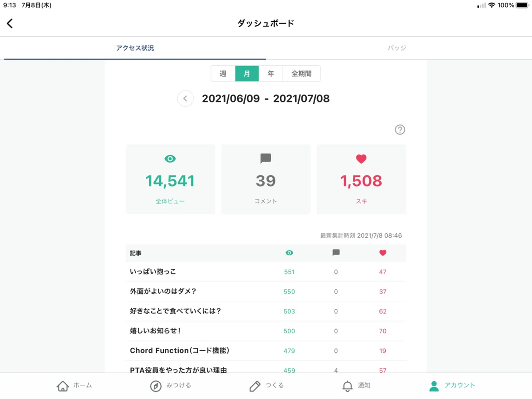Image resolution: width=532 pixels, height=399 pixels.
Task: Sort by comments bubble column header
Action: click(336, 253)
